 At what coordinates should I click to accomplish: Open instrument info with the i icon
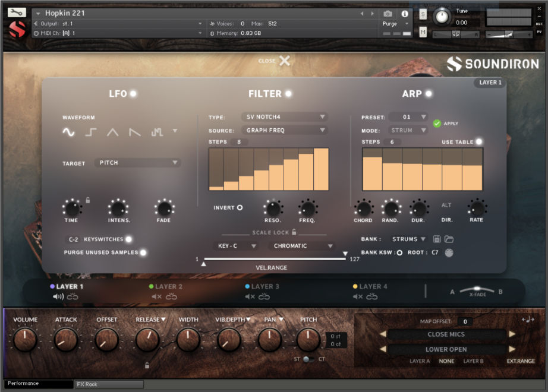click(x=405, y=14)
